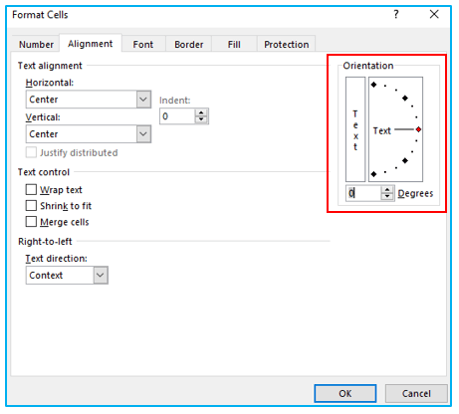Increase Indent with the up spinner arrow

201,113
